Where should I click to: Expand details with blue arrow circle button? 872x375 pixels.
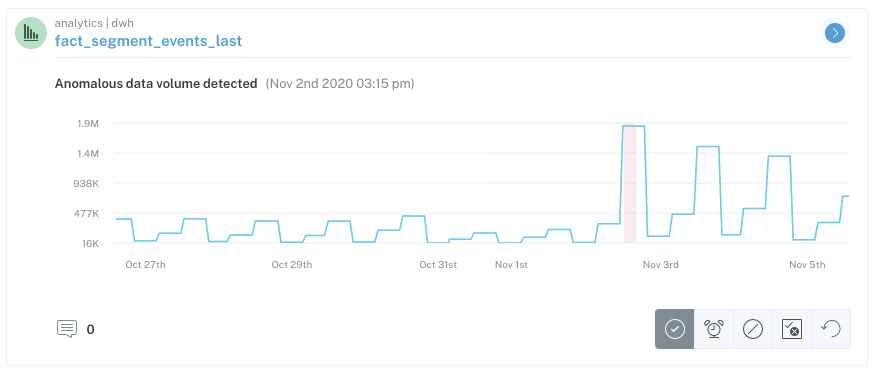point(835,33)
